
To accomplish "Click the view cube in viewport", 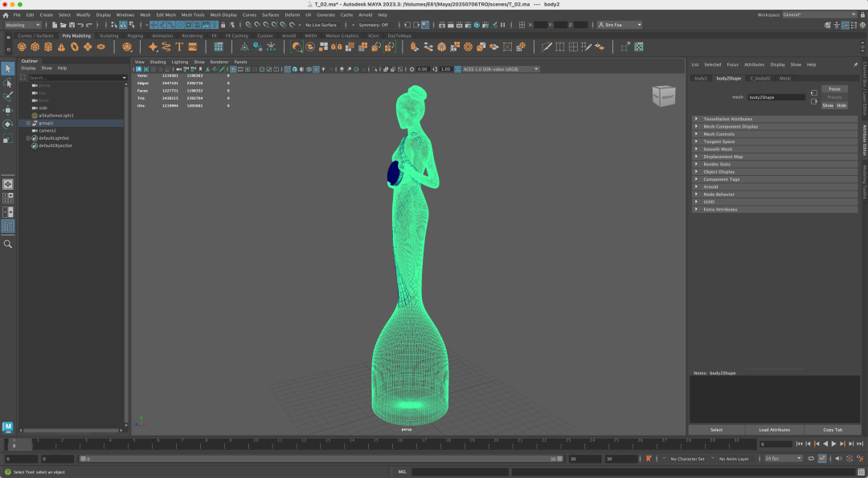I will [664, 96].
